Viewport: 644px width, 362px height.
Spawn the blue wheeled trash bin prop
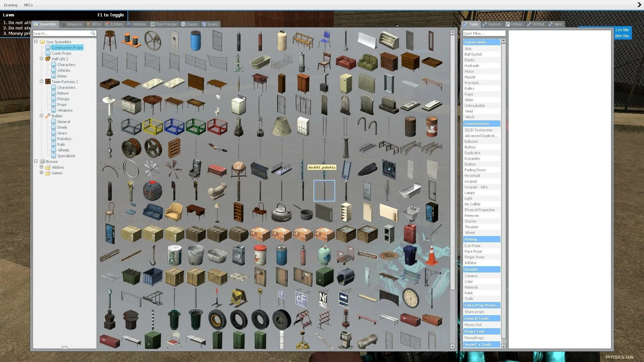coord(410,255)
